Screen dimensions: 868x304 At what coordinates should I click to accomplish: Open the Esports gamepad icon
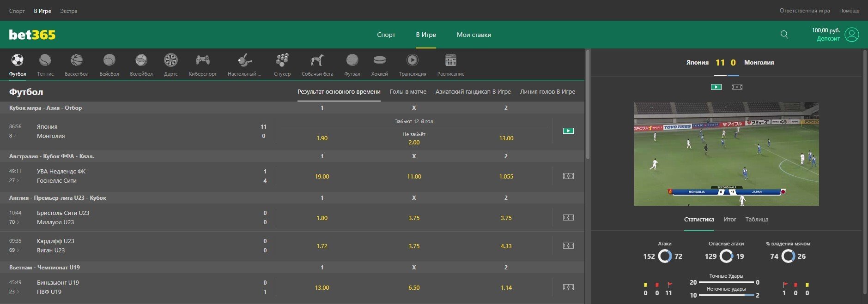coord(202,60)
